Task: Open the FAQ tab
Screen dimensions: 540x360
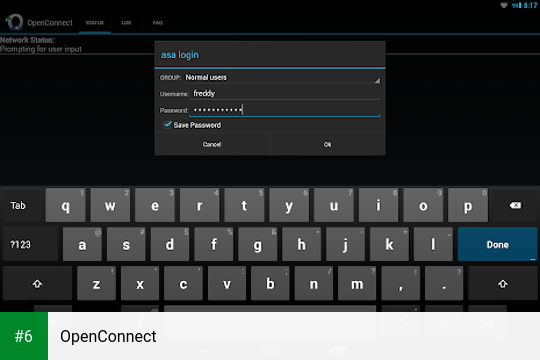Action: (x=158, y=23)
